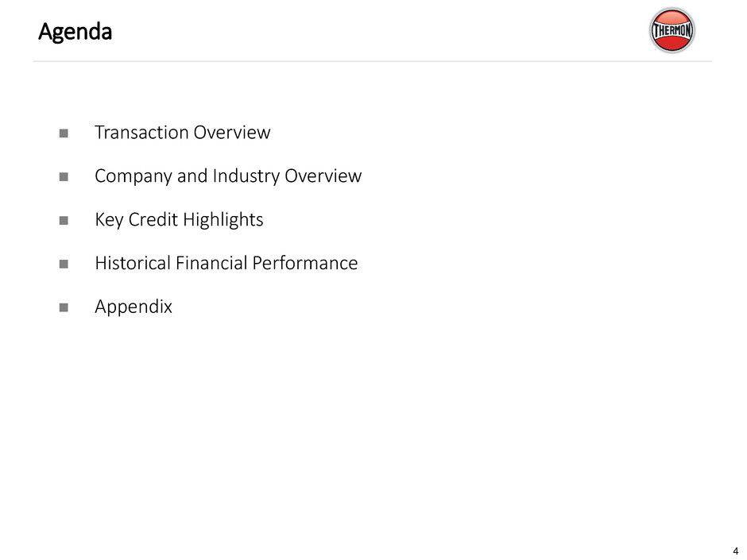
Task: Click the bullet beside Key Credit Highlights
Action: point(63,220)
